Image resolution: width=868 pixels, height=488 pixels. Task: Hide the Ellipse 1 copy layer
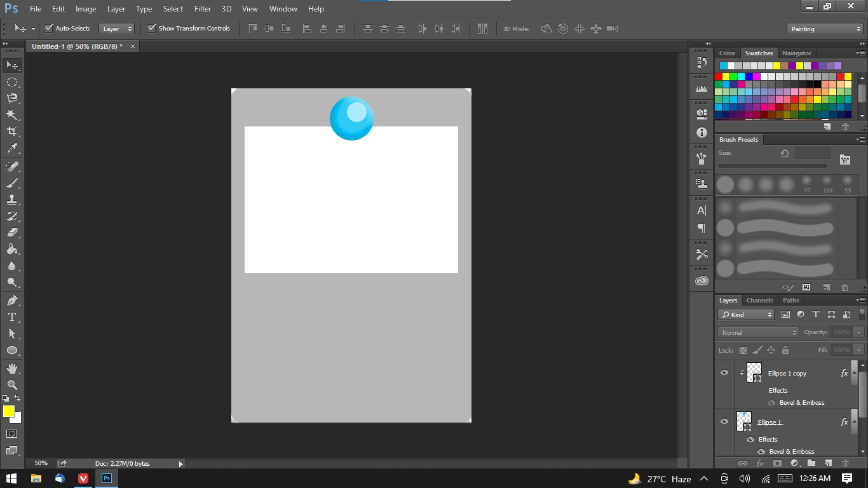tap(724, 373)
